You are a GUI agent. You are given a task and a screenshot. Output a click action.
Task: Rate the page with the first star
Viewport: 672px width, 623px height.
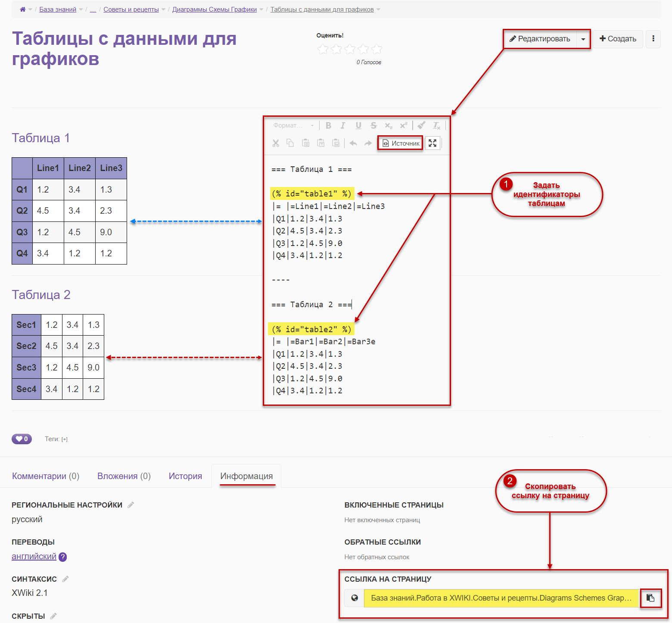point(323,50)
